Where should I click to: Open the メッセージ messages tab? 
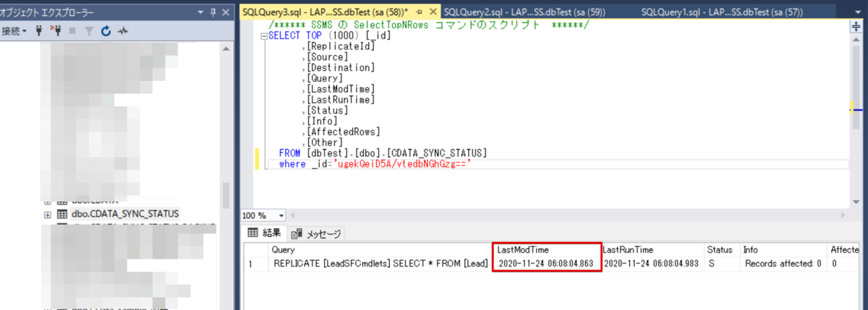[x=316, y=233]
